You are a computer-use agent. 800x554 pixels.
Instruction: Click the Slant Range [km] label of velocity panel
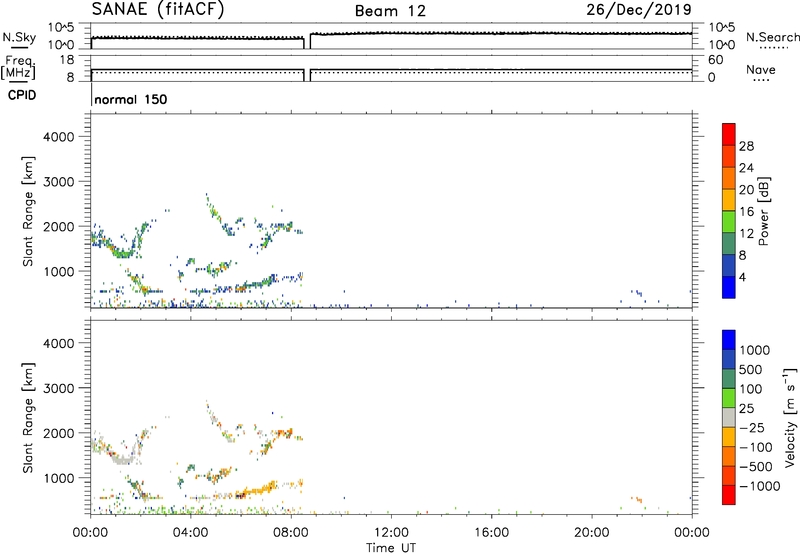pos(28,418)
